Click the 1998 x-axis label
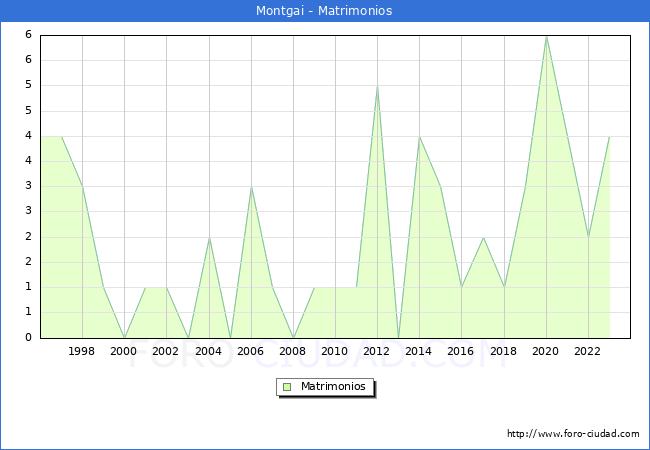650x450 pixels. pos(81,351)
